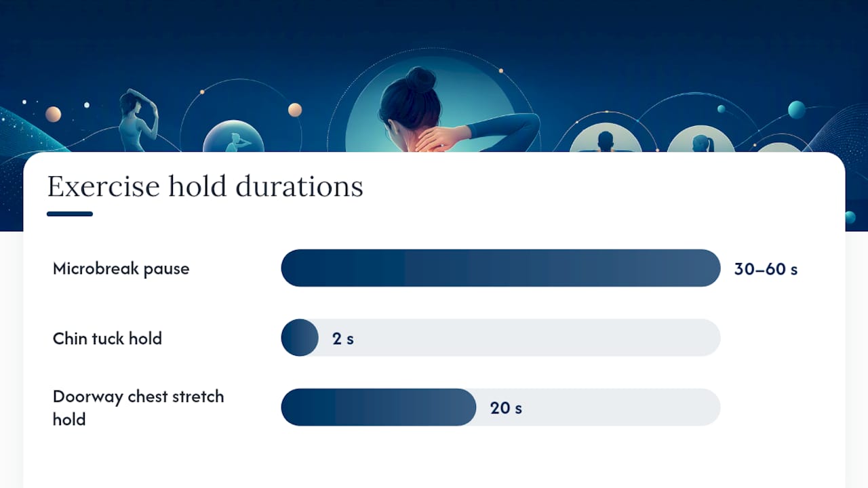868x488 pixels.
Task: Click the Doorway chest stretch bar fill
Action: click(x=378, y=407)
